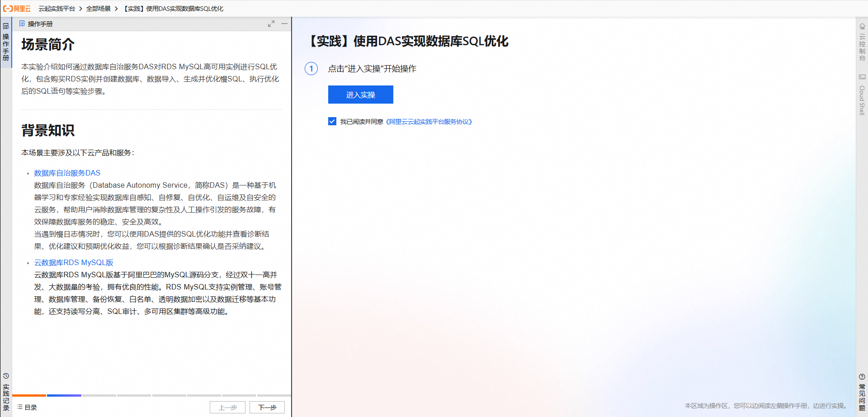
Task: Click the 云控制台 cloud icon
Action: pos(862,26)
